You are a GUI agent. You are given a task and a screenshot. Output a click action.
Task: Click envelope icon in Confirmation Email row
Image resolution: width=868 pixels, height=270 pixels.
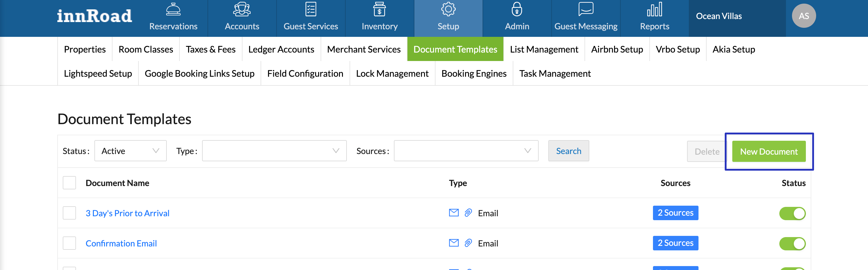[454, 243]
